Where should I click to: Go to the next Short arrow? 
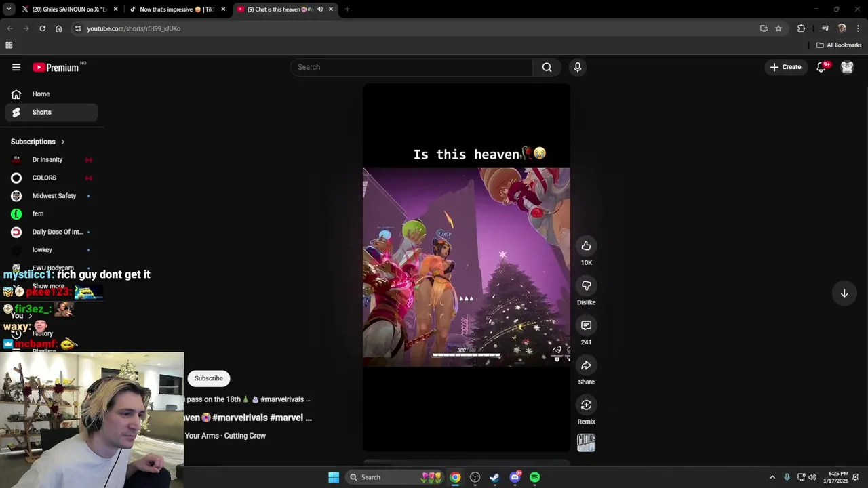tap(844, 293)
